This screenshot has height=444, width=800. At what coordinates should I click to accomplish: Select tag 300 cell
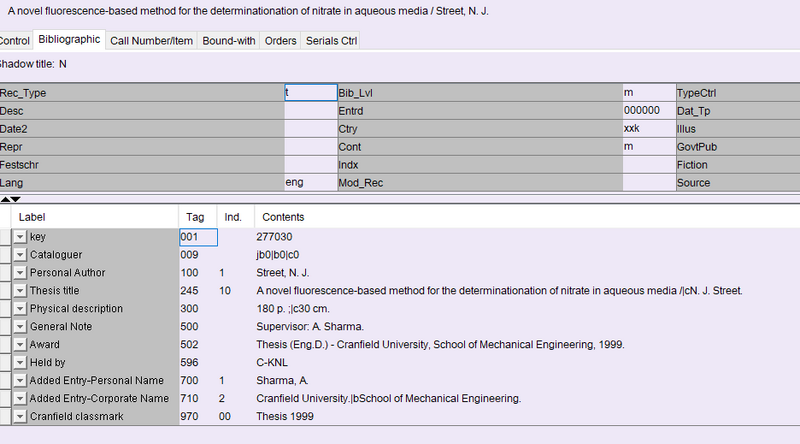point(198,309)
